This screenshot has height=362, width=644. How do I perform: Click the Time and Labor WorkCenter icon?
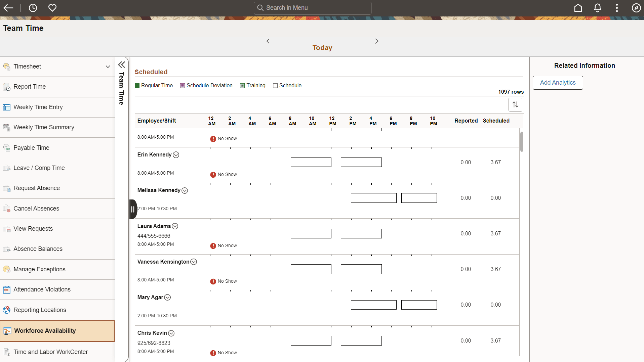click(x=7, y=352)
